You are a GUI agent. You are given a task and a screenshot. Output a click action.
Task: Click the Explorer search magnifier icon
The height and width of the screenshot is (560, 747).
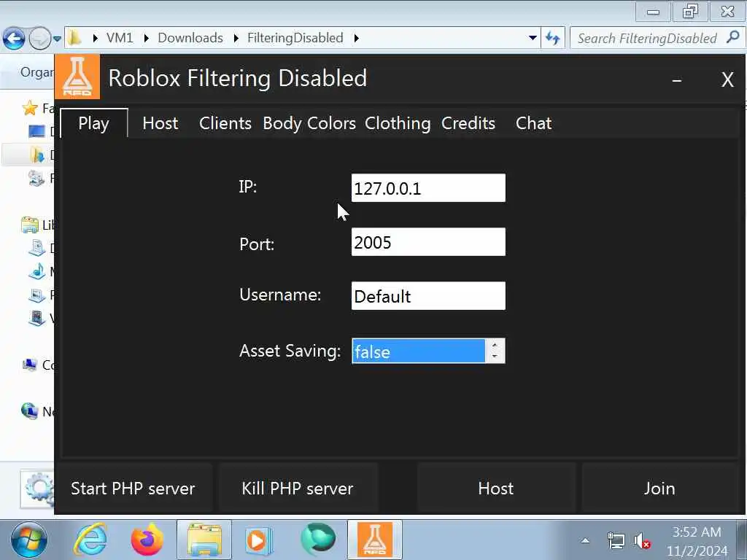(732, 37)
